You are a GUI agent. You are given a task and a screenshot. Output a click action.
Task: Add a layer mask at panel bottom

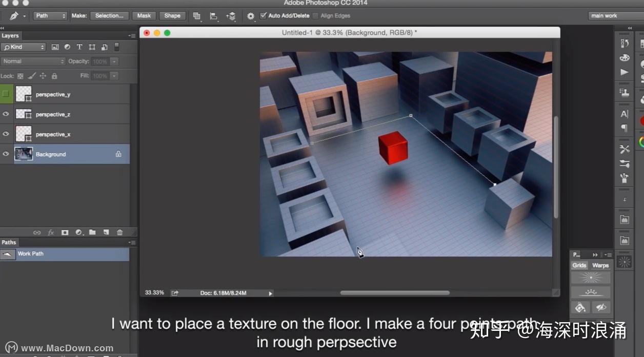[65, 232]
